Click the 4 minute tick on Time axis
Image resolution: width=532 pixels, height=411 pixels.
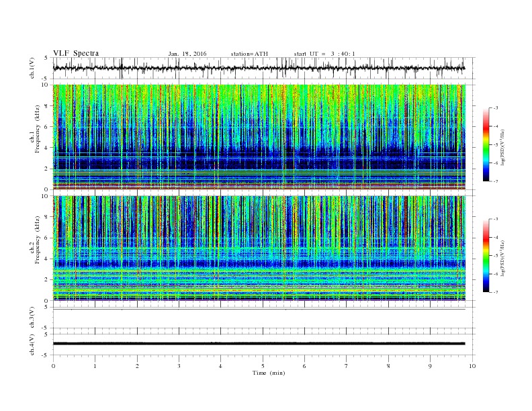click(x=221, y=366)
